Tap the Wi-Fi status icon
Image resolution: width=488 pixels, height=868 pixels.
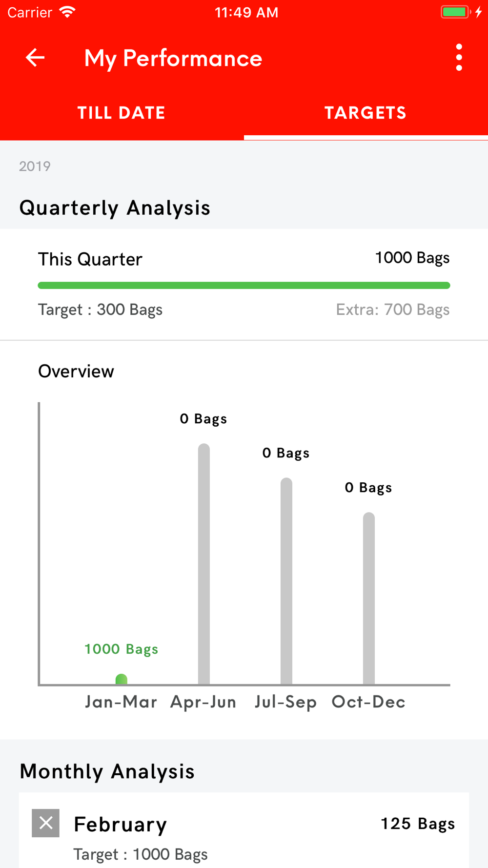point(67,12)
